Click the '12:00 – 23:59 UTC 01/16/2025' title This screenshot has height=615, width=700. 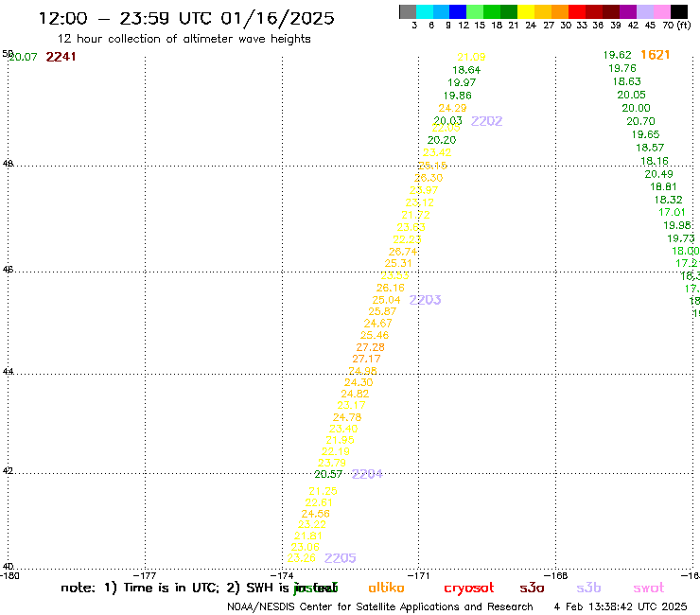point(186,18)
